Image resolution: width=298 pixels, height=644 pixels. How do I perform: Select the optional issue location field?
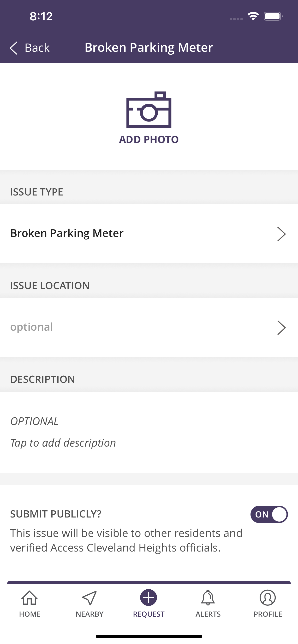tap(149, 327)
